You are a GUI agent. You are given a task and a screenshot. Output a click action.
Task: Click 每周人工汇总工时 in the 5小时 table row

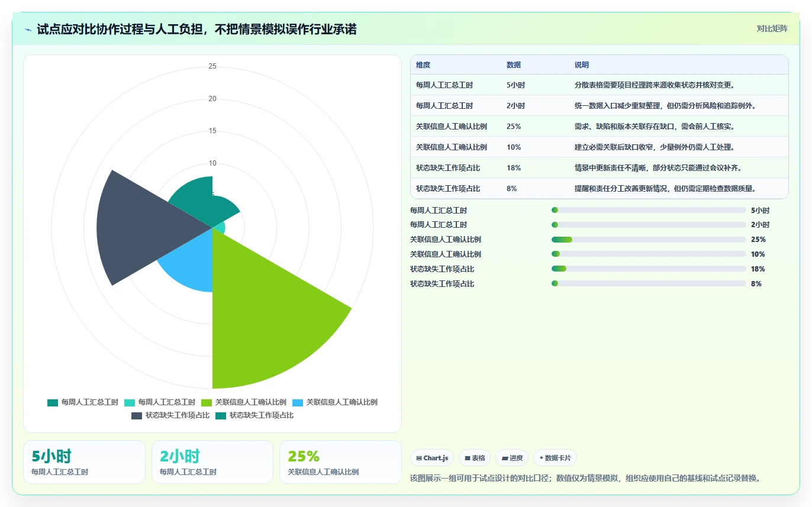click(x=444, y=85)
